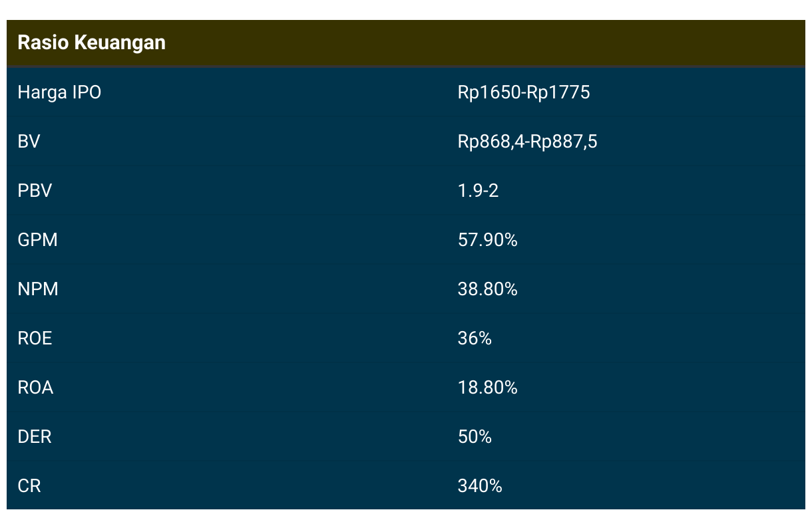Select the GPM row label
The width and height of the screenshot is (812, 516).
[37, 239]
